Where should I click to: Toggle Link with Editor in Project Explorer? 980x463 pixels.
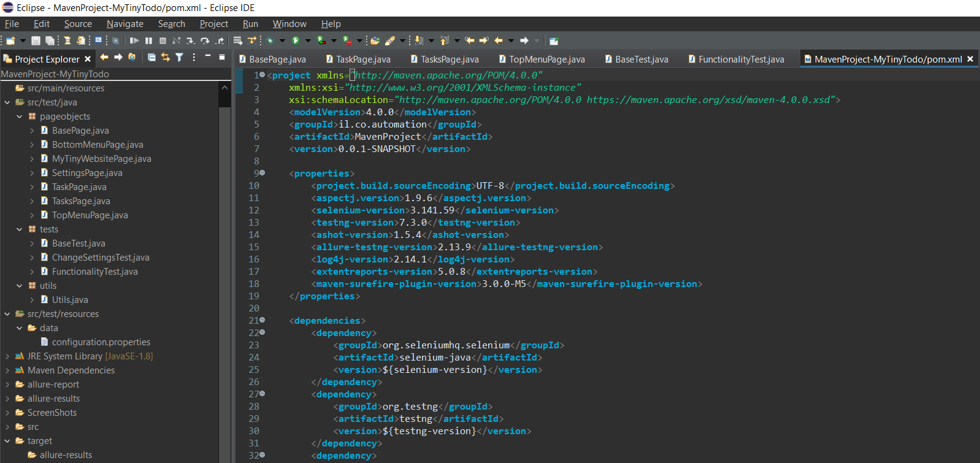pos(165,57)
